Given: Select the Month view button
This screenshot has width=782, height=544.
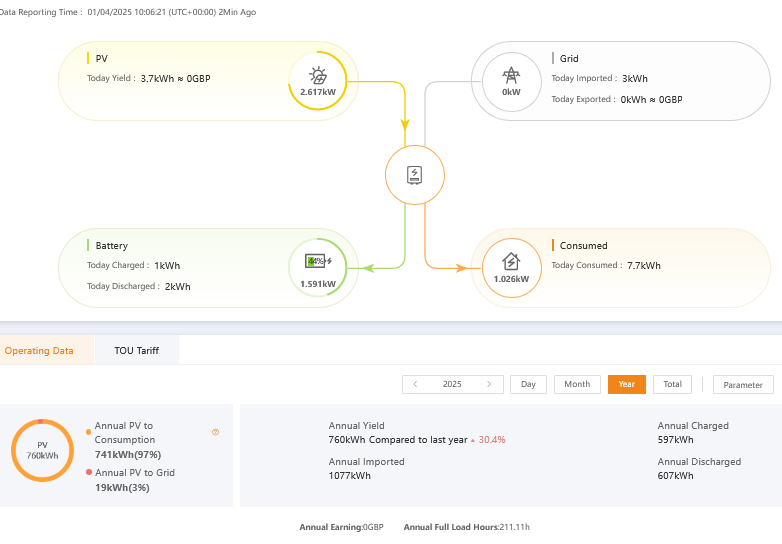Looking at the screenshot, I should 577,384.
